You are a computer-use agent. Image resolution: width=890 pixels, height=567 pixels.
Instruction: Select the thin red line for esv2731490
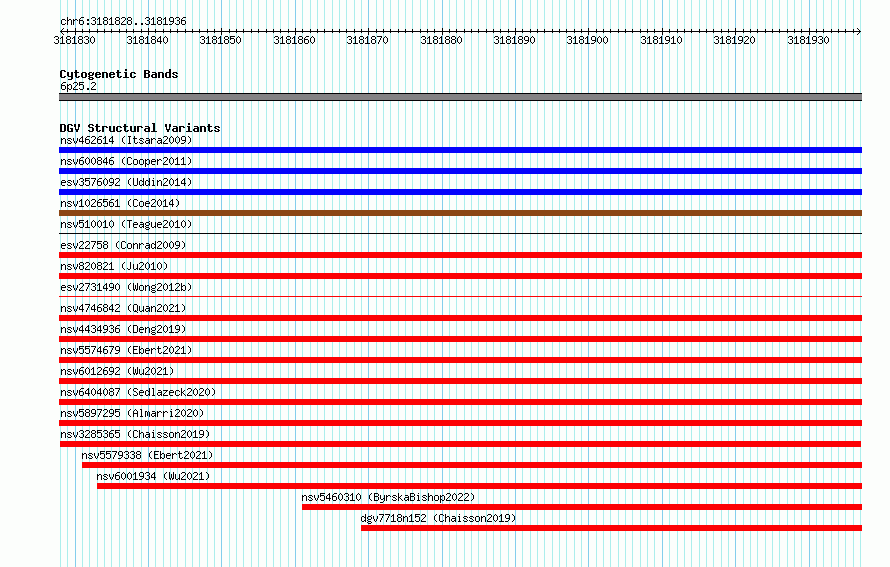(x=460, y=296)
